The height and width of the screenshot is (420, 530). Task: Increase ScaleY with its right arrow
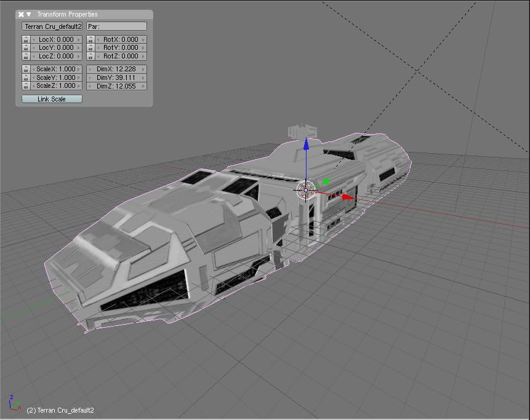79,77
